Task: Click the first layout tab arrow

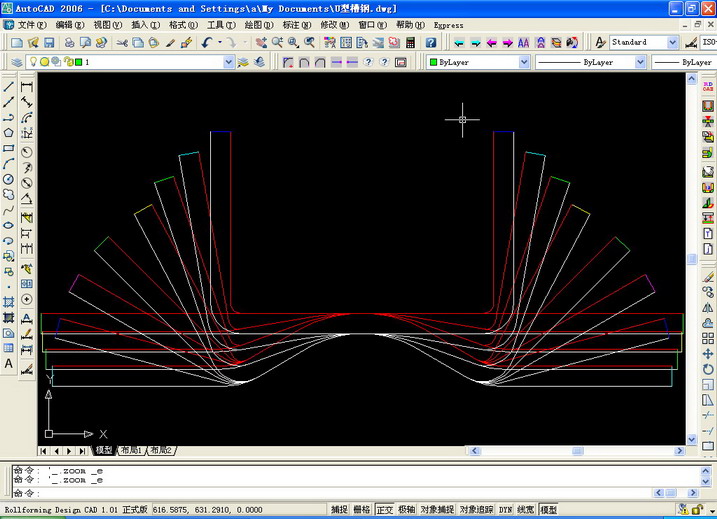Action: point(43,451)
